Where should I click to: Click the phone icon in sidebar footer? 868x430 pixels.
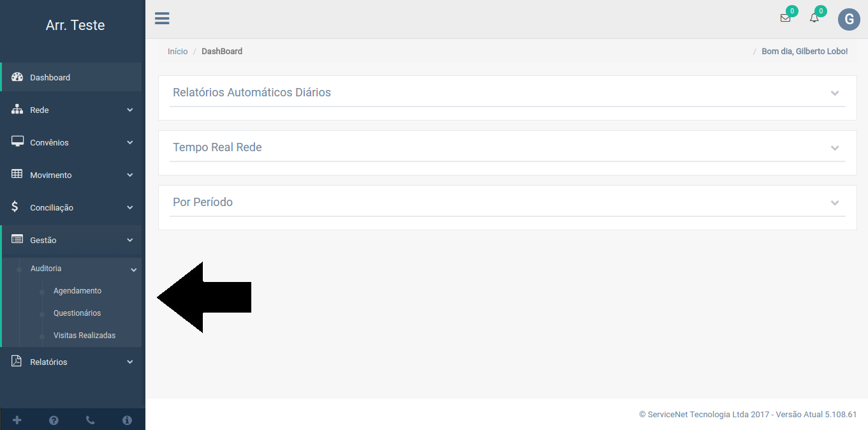(x=90, y=420)
